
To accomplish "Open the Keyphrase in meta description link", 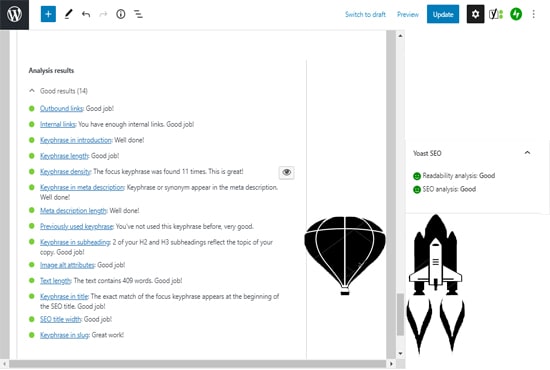I will coord(82,188).
